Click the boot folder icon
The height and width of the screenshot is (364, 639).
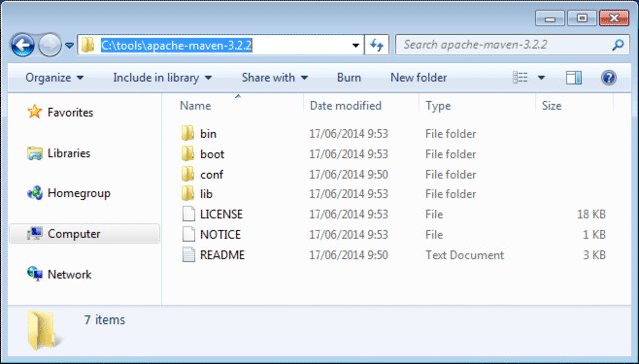click(x=188, y=154)
